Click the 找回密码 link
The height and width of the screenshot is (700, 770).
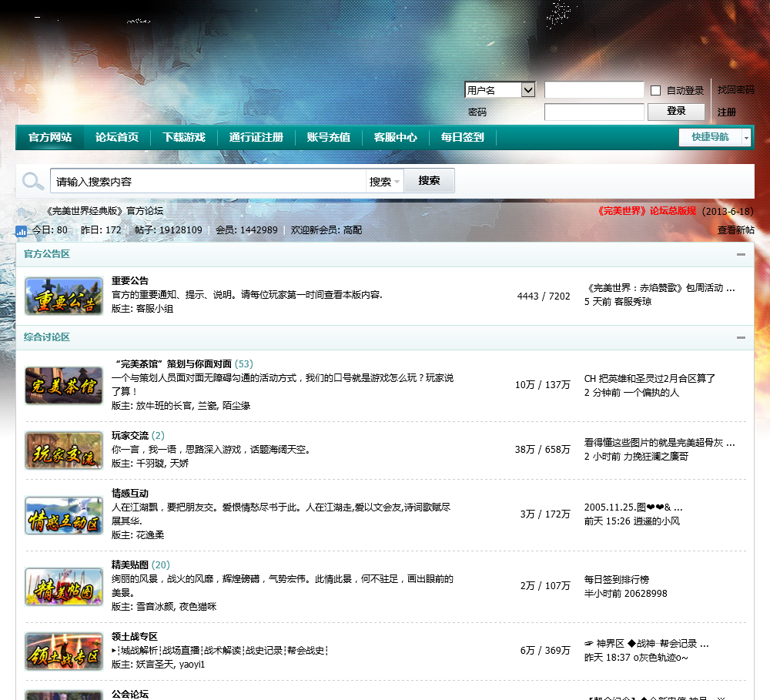[x=735, y=90]
